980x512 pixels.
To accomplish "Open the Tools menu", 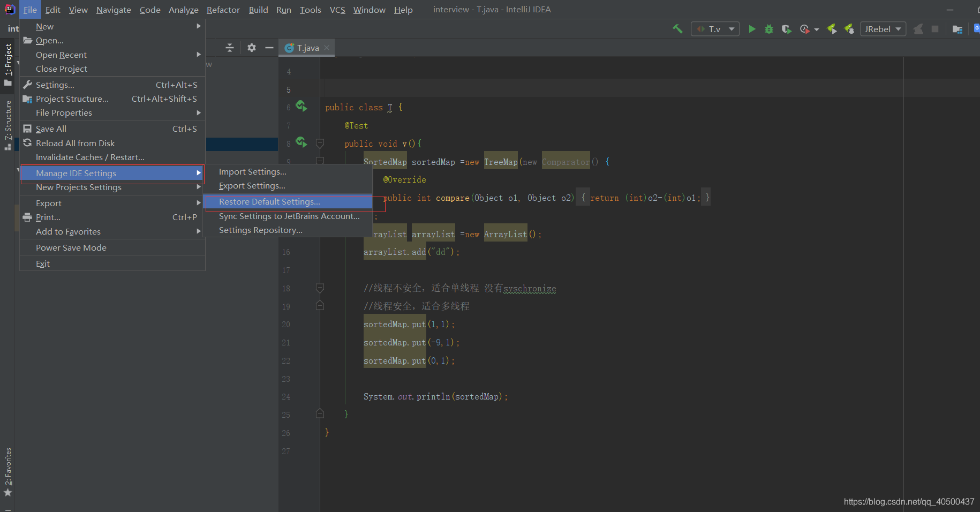I will pyautogui.click(x=311, y=10).
